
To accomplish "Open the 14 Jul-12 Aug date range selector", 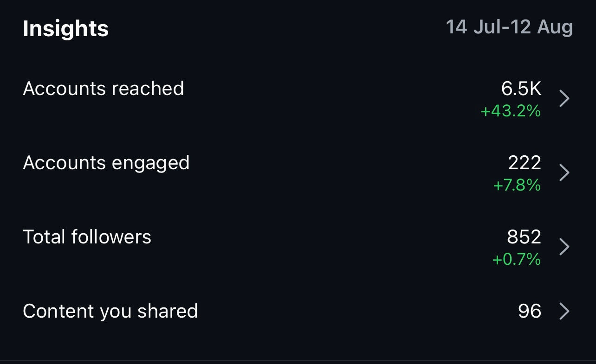I will point(509,27).
